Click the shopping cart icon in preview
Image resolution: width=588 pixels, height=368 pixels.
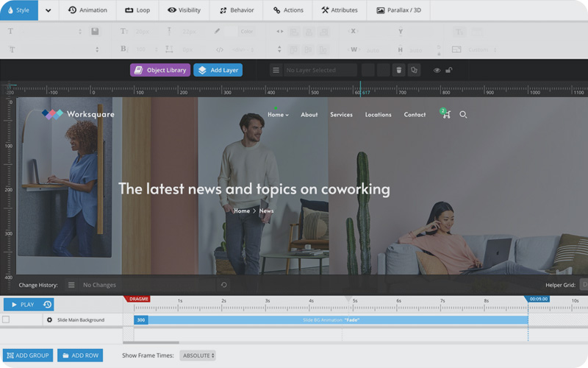coord(445,115)
